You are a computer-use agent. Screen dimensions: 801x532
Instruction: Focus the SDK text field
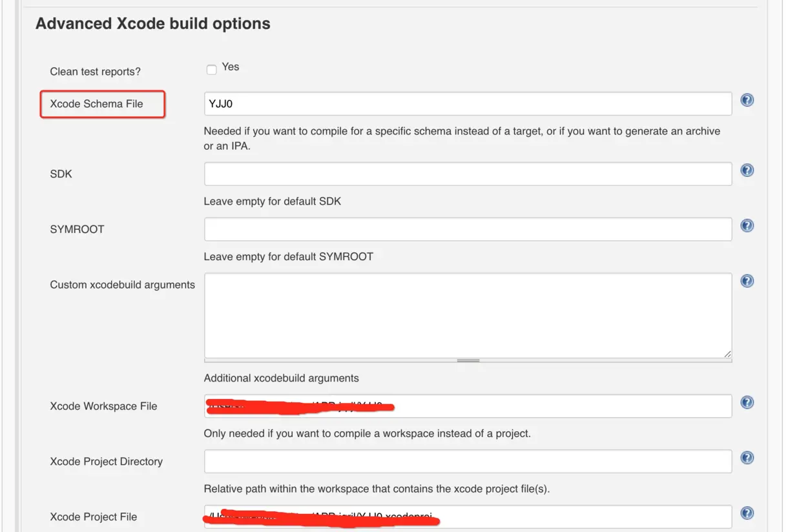[x=468, y=174]
